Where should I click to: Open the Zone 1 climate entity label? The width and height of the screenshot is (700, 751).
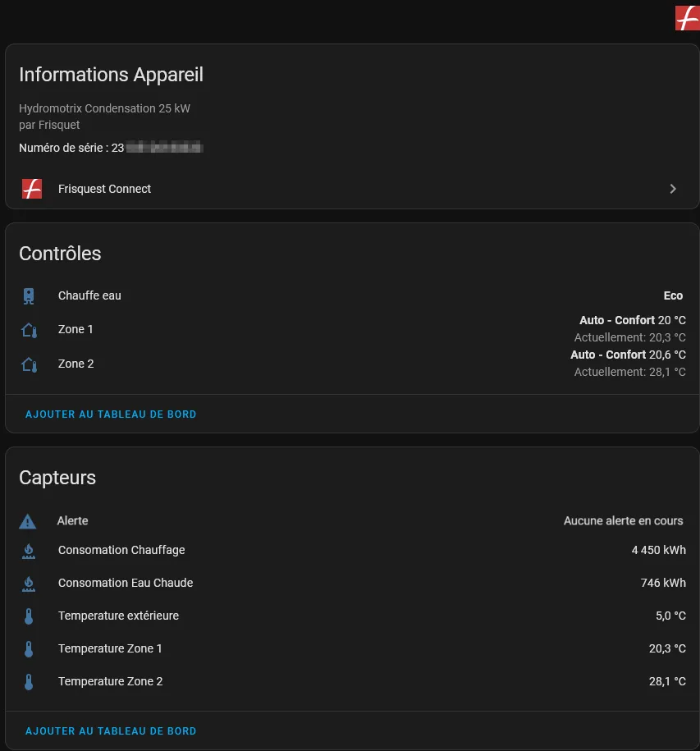[75, 329]
